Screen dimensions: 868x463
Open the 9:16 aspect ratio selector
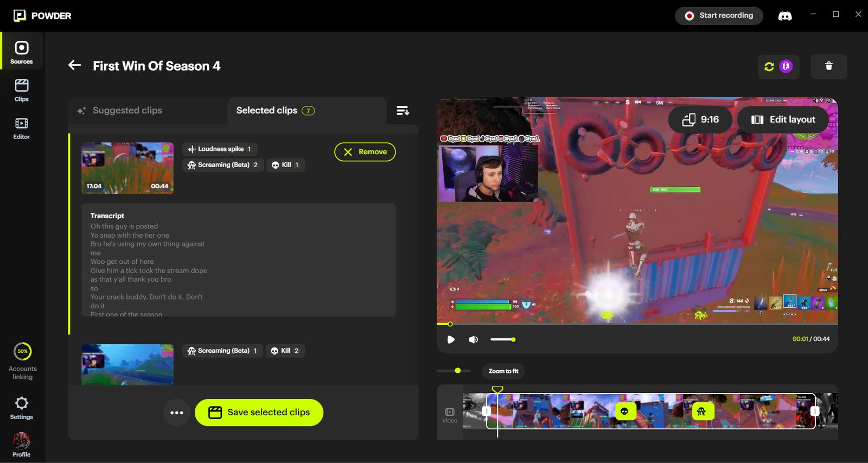(700, 119)
